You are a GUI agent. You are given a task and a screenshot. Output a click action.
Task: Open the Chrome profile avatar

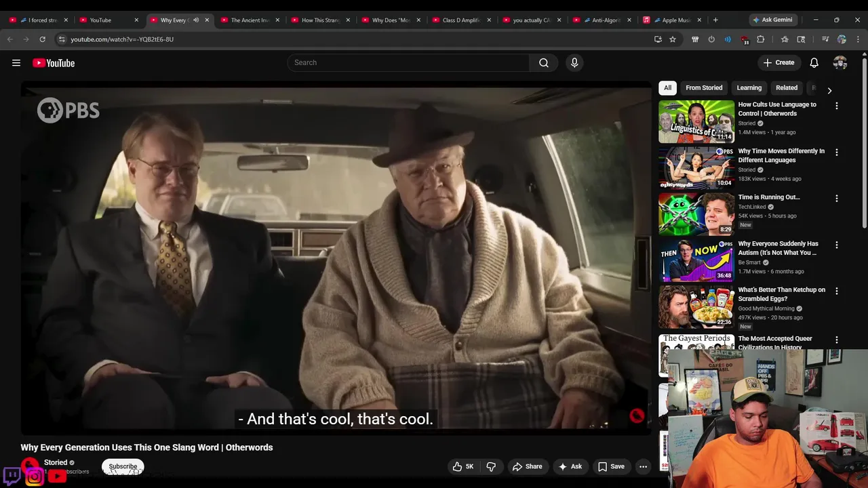[x=842, y=39]
